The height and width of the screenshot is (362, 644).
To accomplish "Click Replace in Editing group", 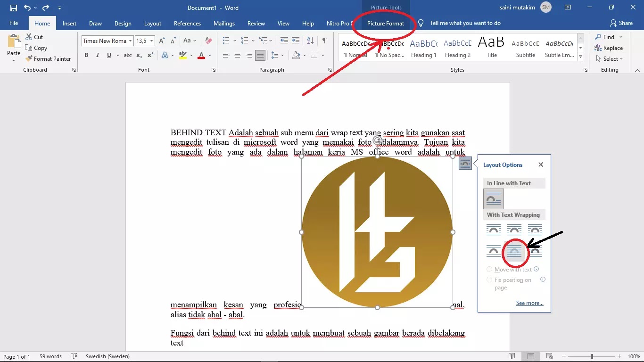I will [x=609, y=48].
